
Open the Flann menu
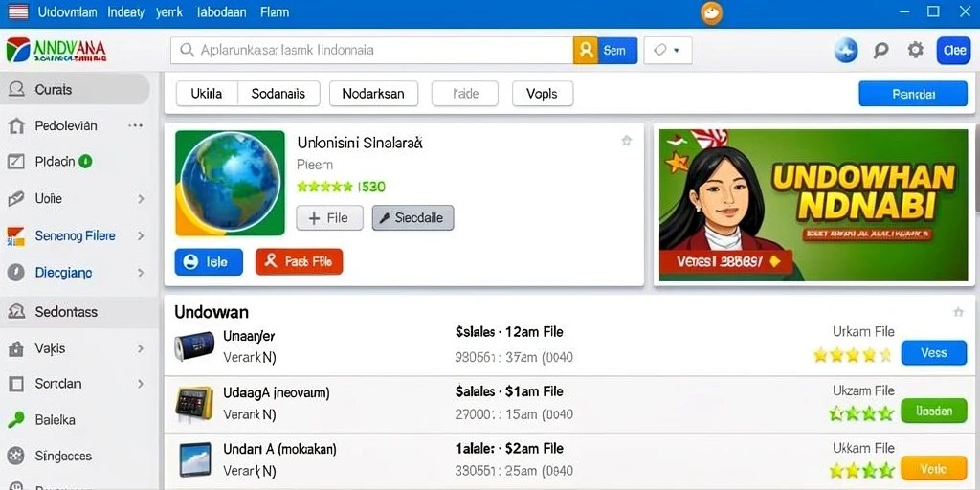pos(275,11)
